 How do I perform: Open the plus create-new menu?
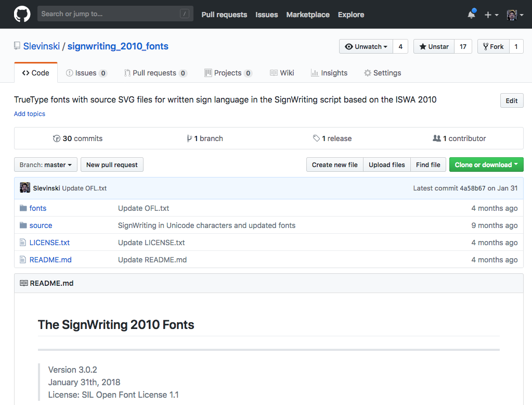click(491, 15)
